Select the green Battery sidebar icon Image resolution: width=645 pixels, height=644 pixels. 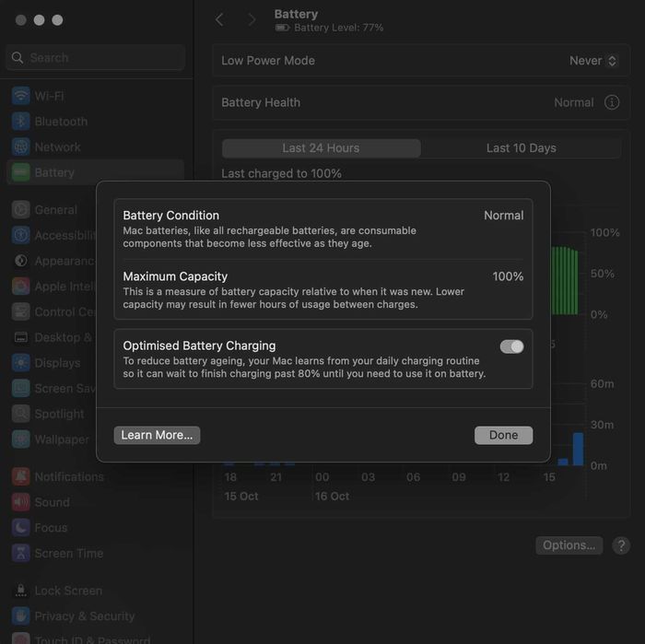click(x=20, y=172)
